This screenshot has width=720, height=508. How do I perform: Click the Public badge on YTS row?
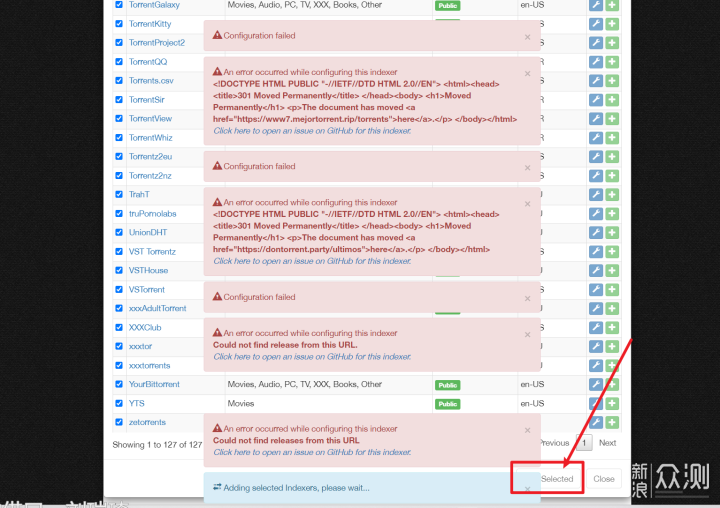click(448, 404)
